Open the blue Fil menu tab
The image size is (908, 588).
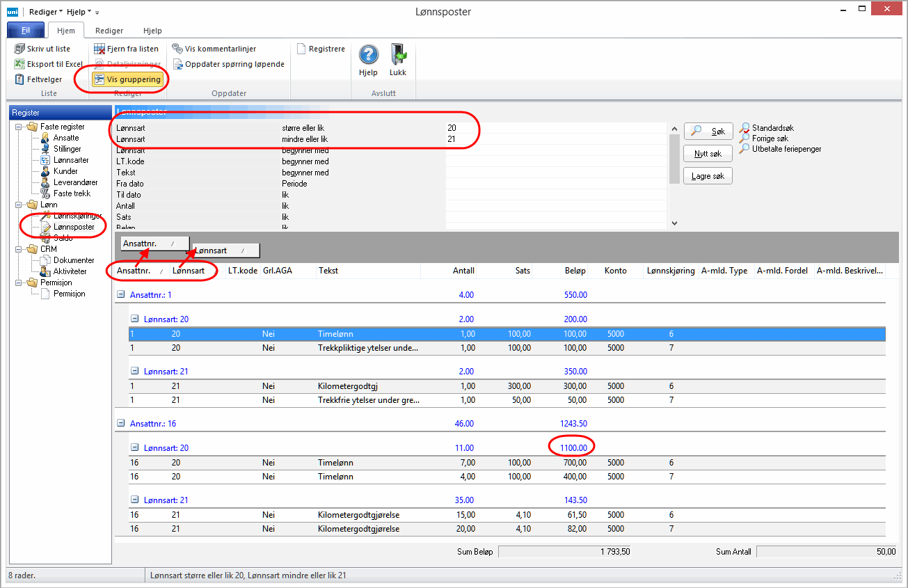[26, 31]
